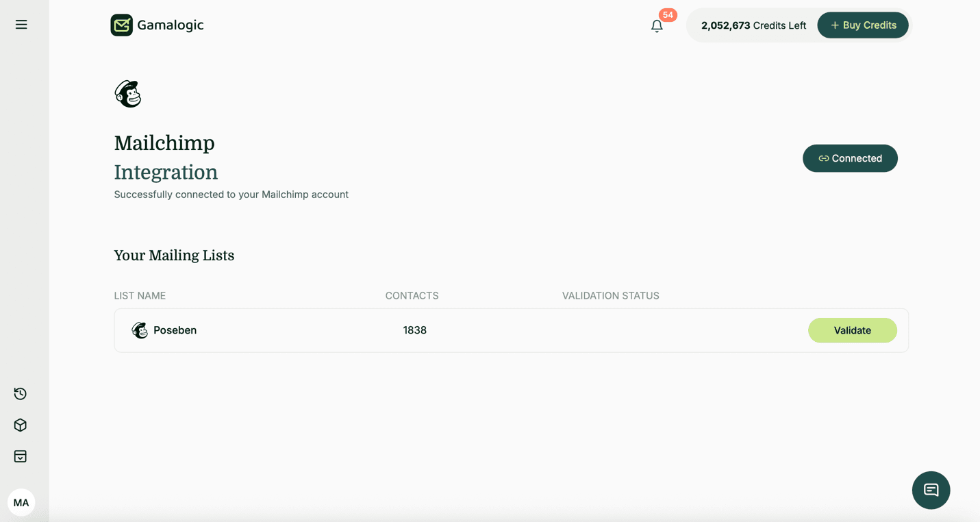
Task: Click the Mailchimp icon beside Poseben list
Action: (x=140, y=330)
